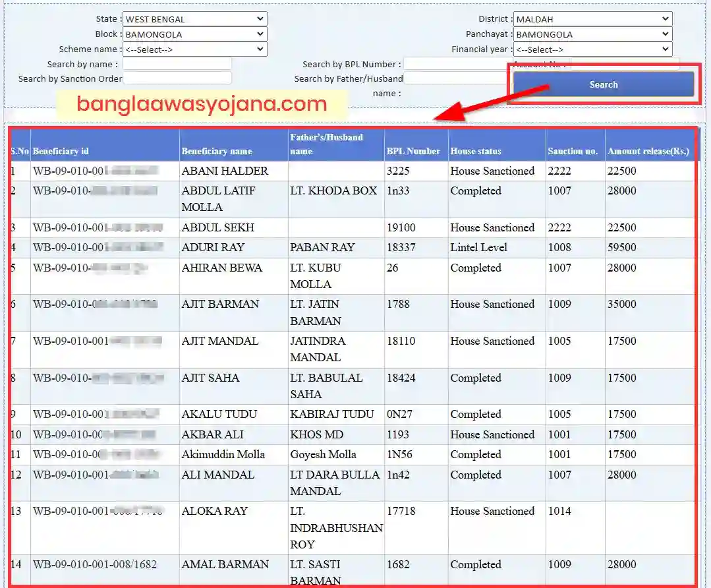Click sanction number 1014 for ALOKA RAY
Screen dimensions: 711x588
click(x=559, y=511)
